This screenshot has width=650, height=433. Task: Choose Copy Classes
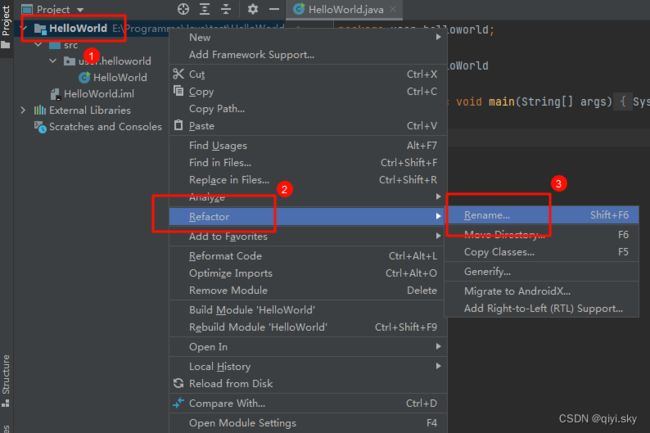pyautogui.click(x=542, y=252)
